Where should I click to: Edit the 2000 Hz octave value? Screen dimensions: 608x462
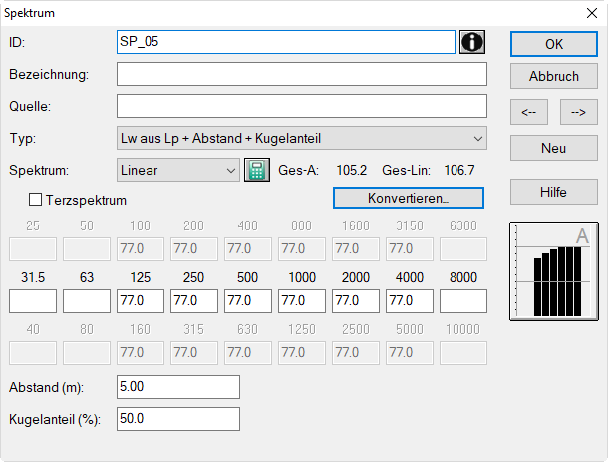(356, 301)
